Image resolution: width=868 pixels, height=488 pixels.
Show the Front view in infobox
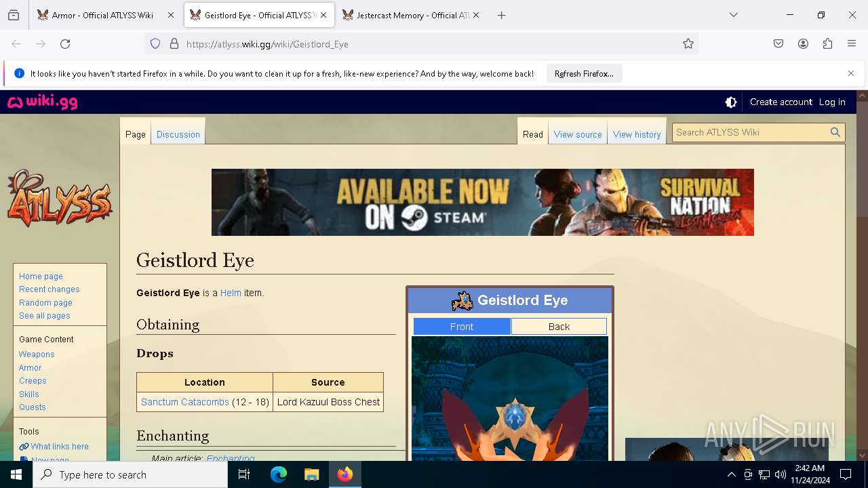coord(462,327)
